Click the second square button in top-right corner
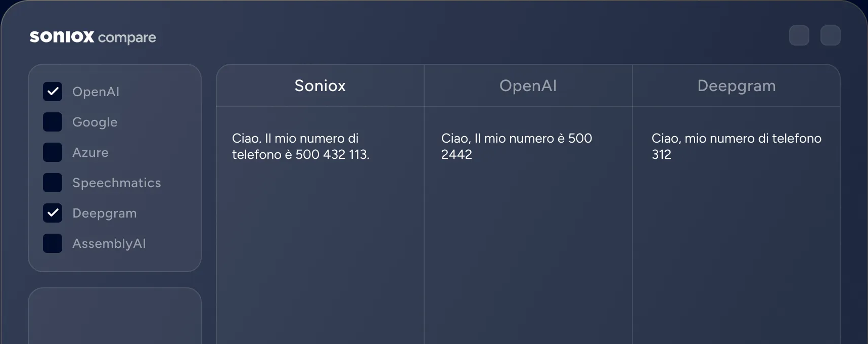 (x=830, y=35)
